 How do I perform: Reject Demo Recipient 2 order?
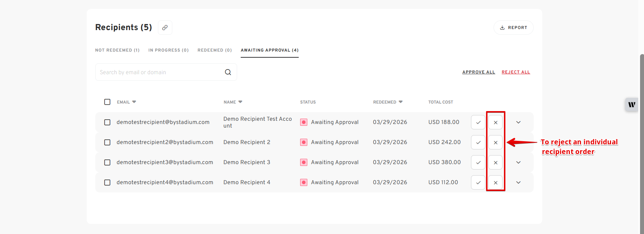coord(495,142)
